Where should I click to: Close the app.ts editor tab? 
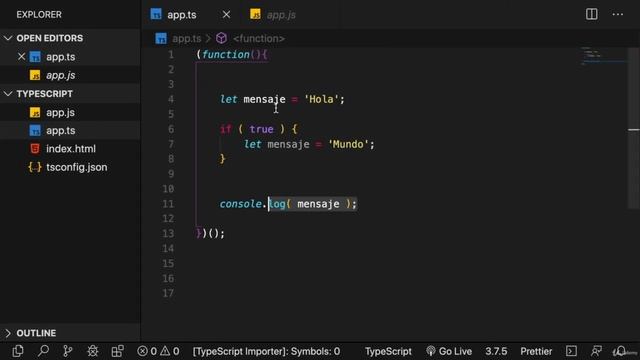pos(226,15)
